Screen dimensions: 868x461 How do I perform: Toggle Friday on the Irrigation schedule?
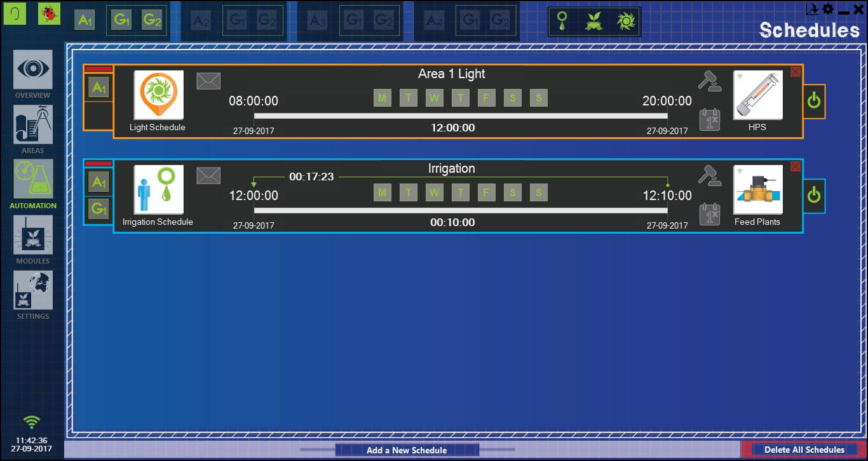pyautogui.click(x=486, y=192)
